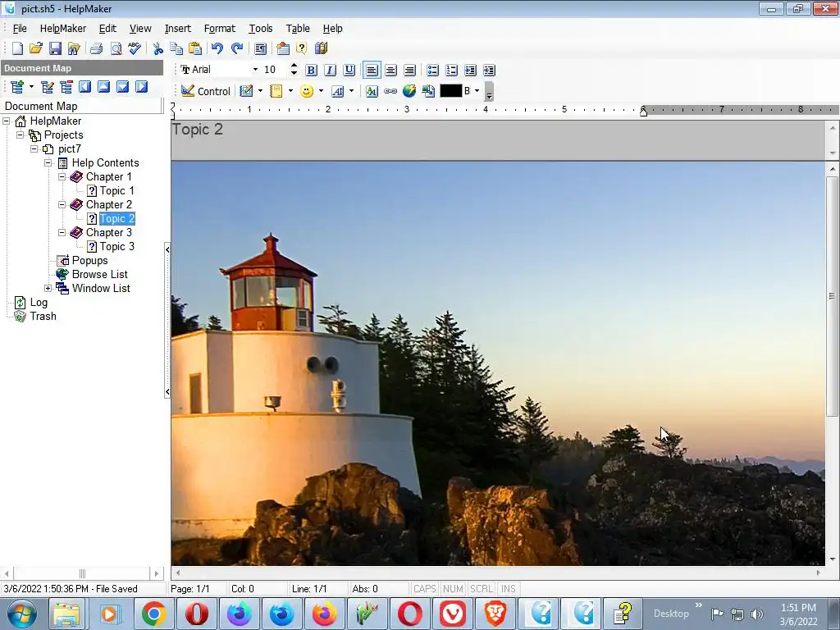Move item right with the blue right arrow
Screen dimensions: 840x630
pos(141,87)
